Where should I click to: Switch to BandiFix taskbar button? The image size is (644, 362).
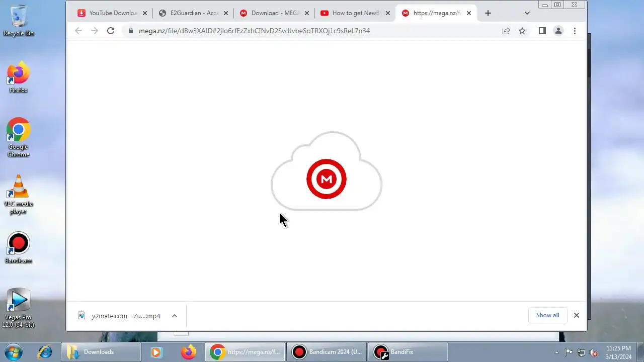pyautogui.click(x=408, y=352)
